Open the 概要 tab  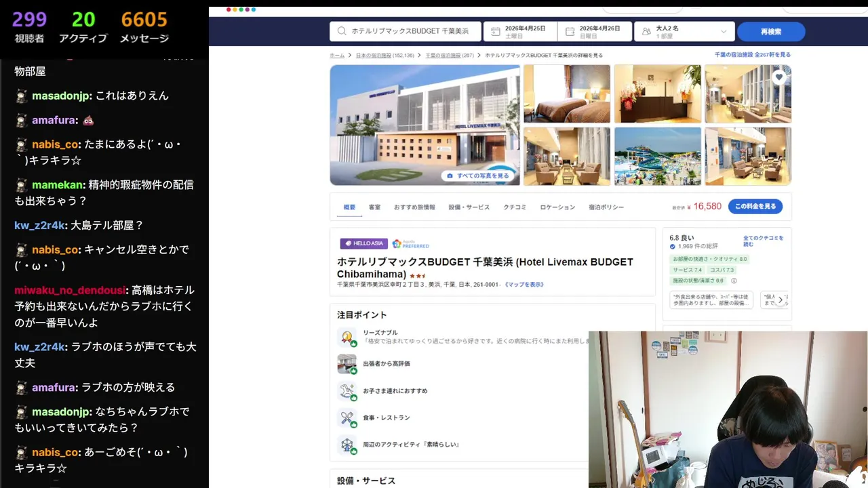349,207
